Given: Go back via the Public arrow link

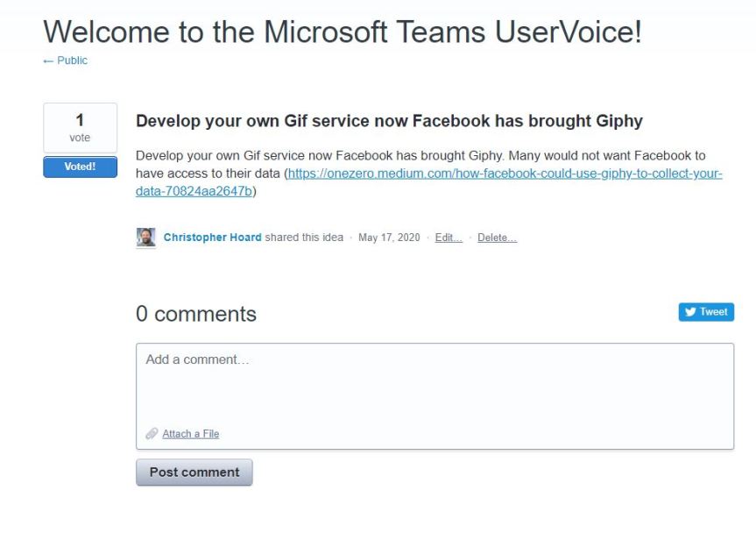Looking at the screenshot, I should tap(65, 60).
